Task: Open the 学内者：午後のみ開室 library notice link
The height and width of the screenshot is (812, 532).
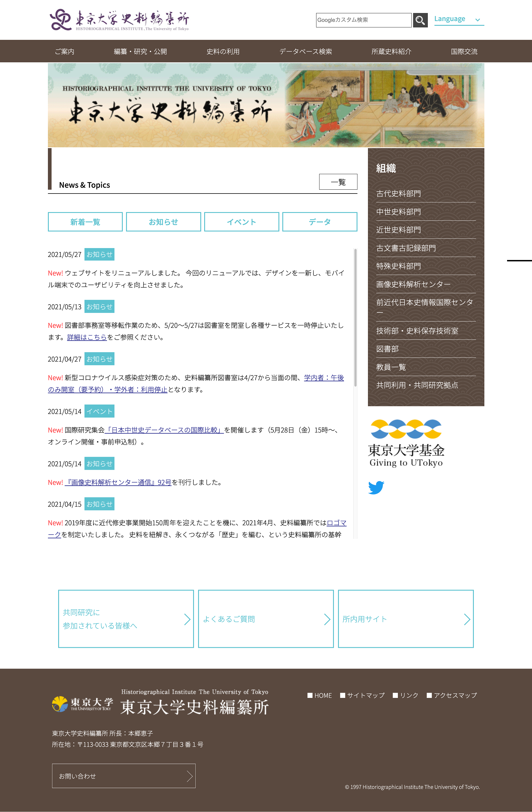Action: click(324, 378)
